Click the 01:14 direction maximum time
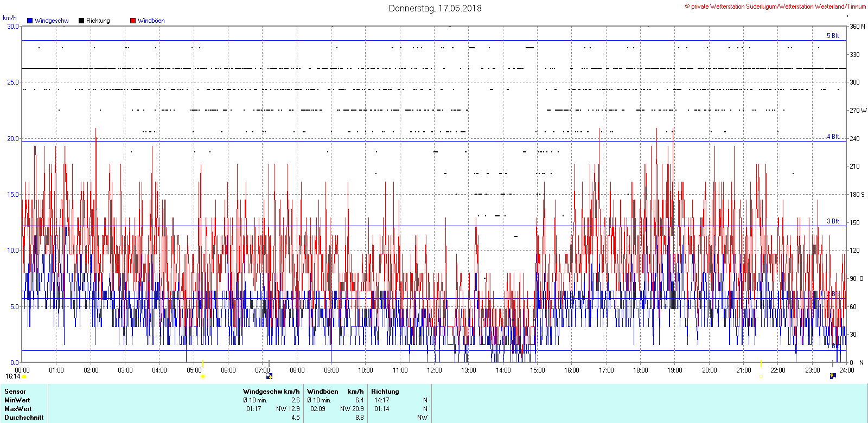Image resolution: width=868 pixels, height=423 pixels. (382, 409)
